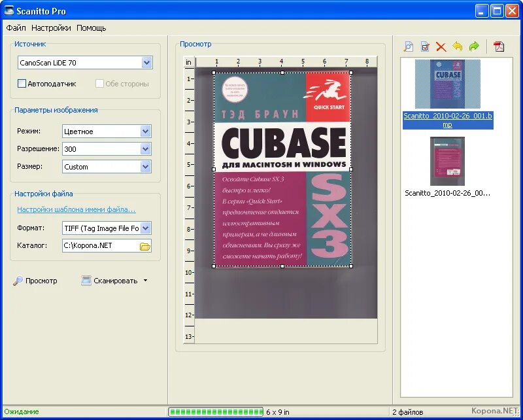Minimize the Scanitto Pro window

(x=481, y=11)
